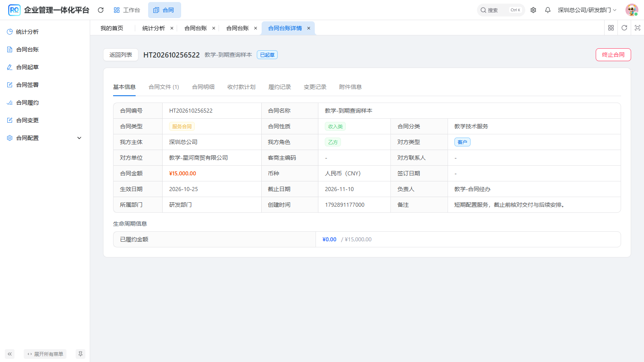Open 合同台账 in the sidebar

(x=45, y=49)
